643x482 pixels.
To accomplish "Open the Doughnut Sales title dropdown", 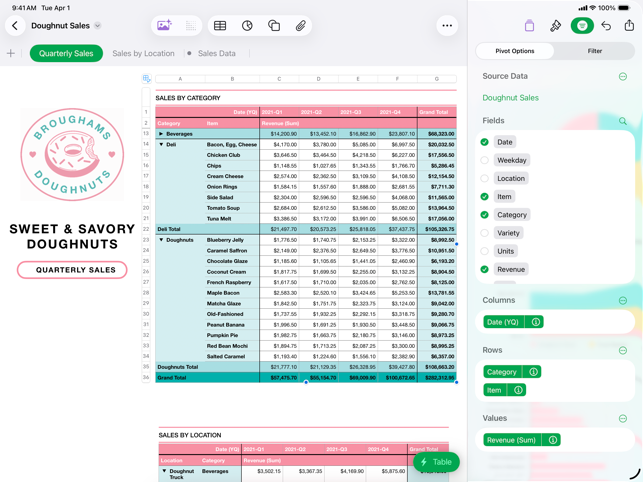I will [98, 26].
